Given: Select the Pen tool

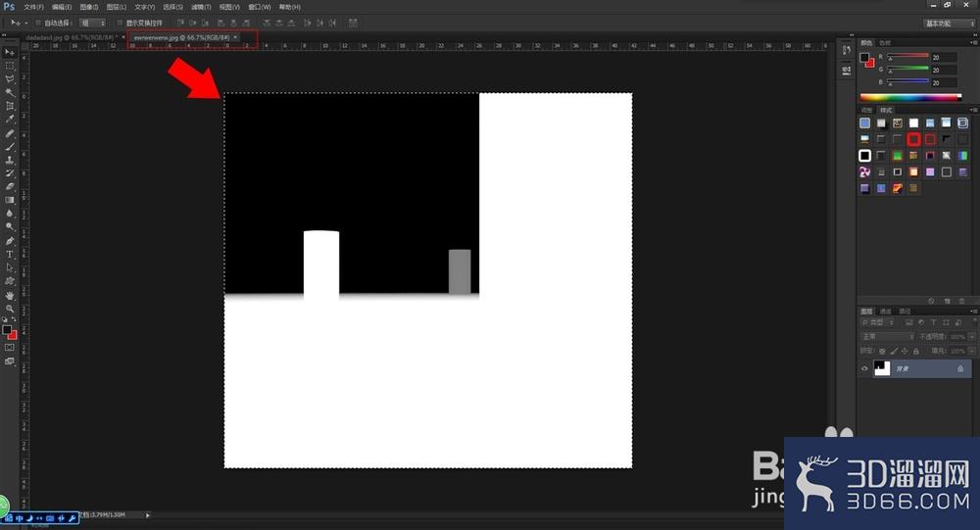Looking at the screenshot, I should pos(10,241).
